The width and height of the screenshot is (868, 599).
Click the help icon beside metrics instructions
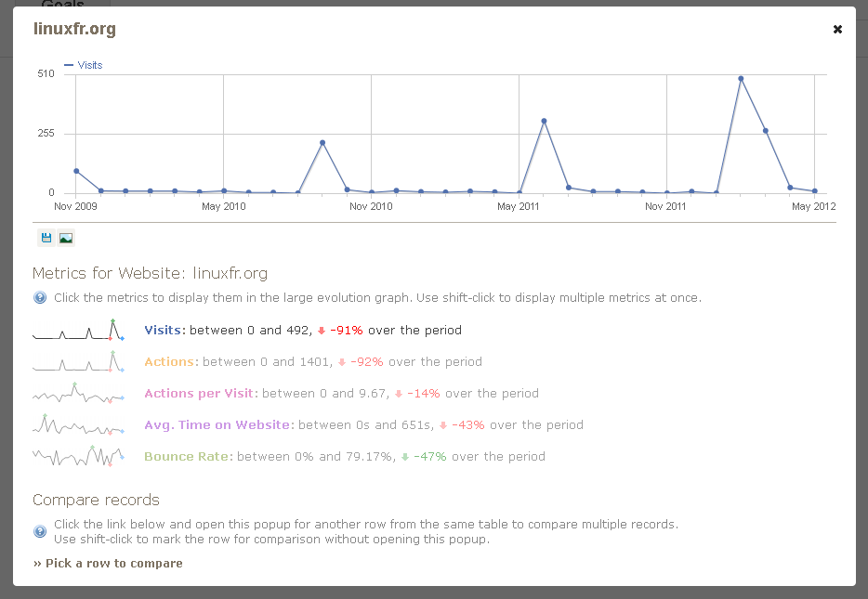(x=40, y=297)
